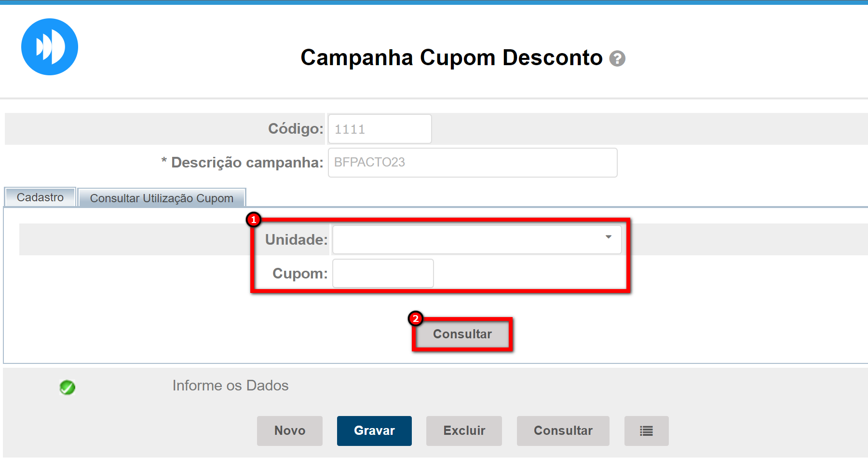Click the Novo button
The width and height of the screenshot is (868, 458).
pos(290,431)
